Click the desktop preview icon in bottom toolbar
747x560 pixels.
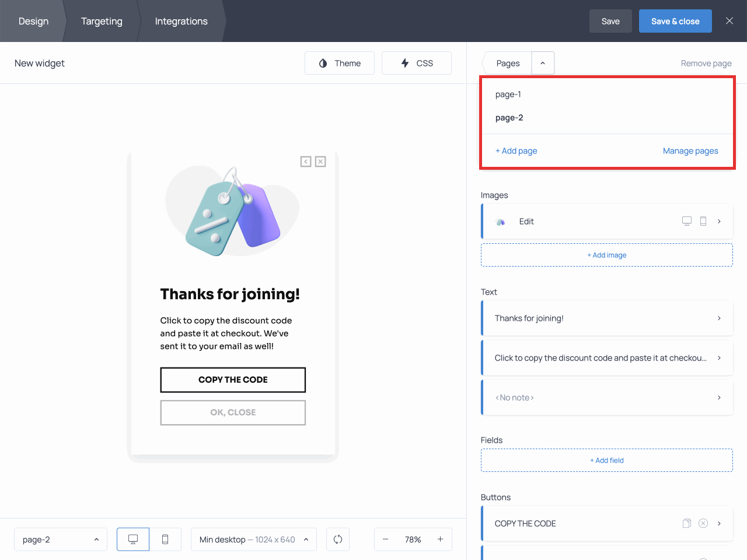click(133, 540)
